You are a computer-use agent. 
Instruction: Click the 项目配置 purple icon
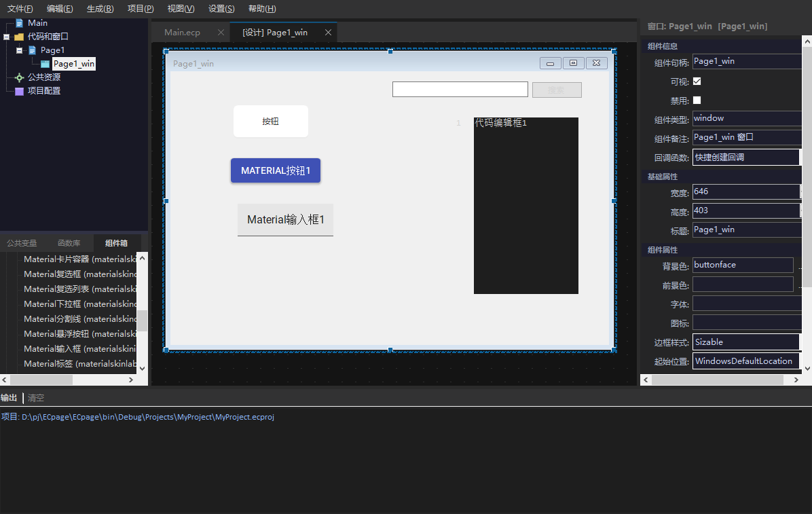coord(19,91)
